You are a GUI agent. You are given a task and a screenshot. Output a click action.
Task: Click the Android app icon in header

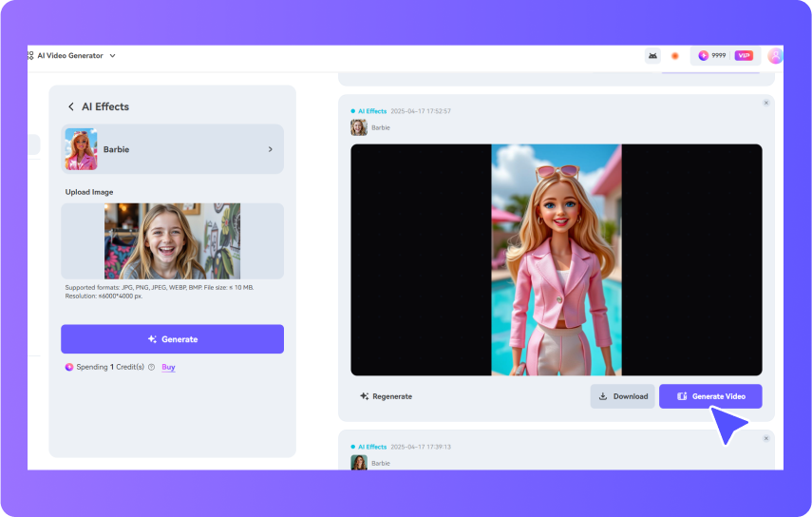point(652,55)
